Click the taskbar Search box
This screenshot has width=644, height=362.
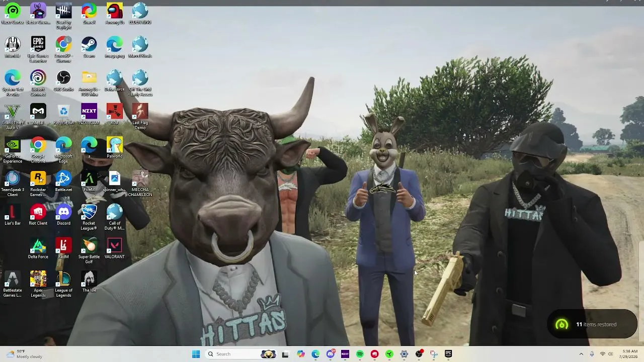click(x=240, y=354)
